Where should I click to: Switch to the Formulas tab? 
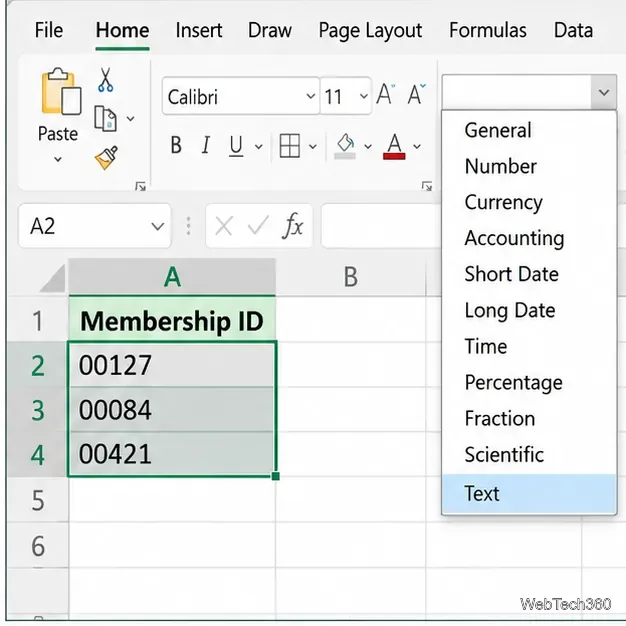click(487, 30)
